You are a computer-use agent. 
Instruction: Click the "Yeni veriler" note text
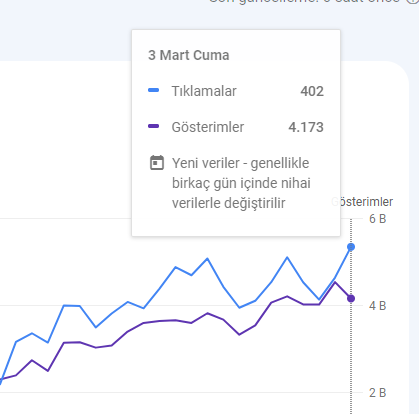pyautogui.click(x=240, y=183)
